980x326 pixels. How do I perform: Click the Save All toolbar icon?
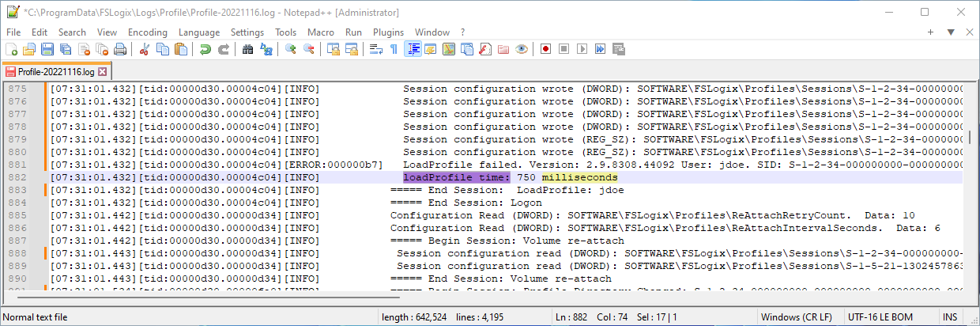click(x=66, y=49)
